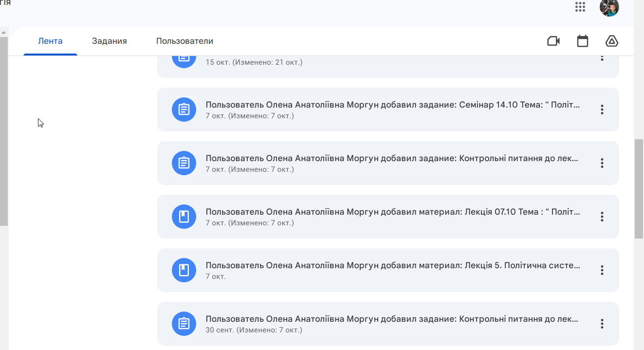Open options for Лекція 07.10 post
The image size is (644, 350).
(602, 217)
